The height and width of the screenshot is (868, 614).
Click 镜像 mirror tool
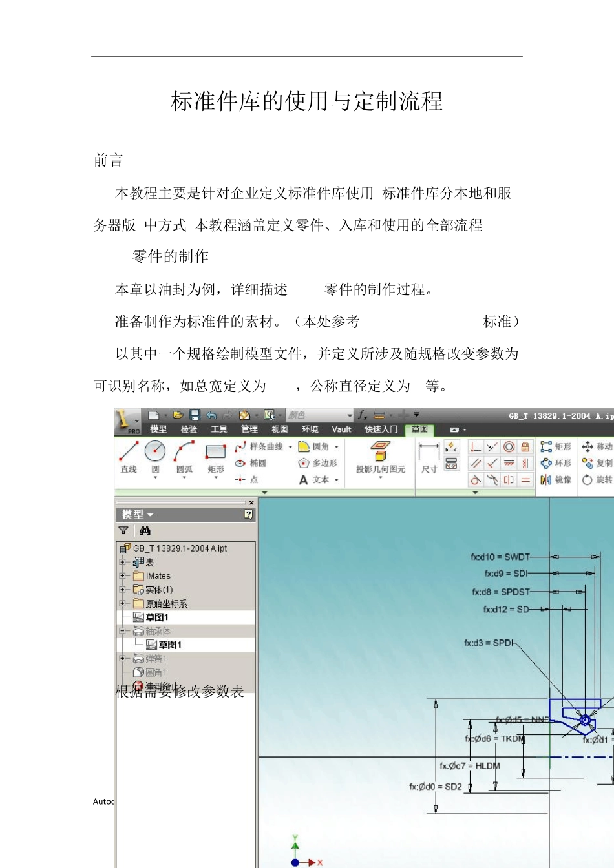pyautogui.click(x=556, y=480)
